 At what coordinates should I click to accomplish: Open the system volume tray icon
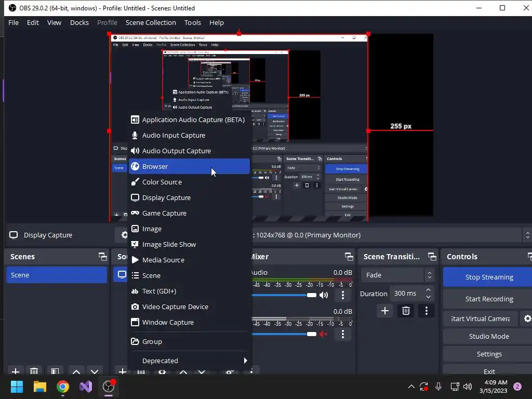pyautogui.click(x=468, y=387)
